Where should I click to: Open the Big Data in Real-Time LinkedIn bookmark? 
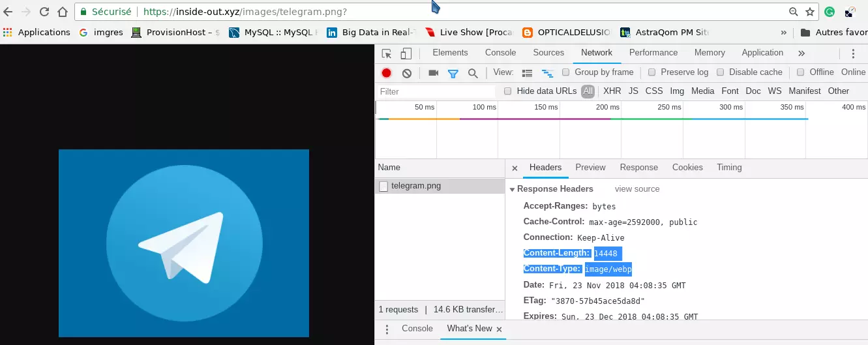tap(371, 32)
